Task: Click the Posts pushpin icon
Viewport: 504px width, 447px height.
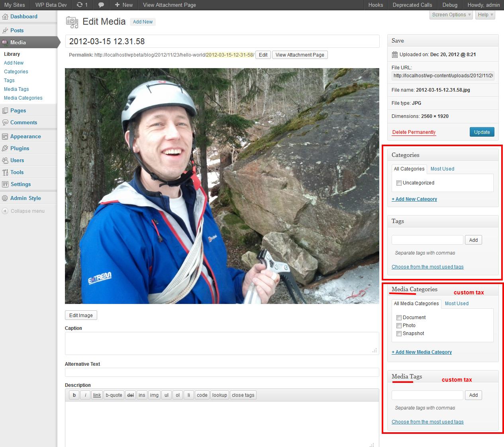Action: point(5,30)
